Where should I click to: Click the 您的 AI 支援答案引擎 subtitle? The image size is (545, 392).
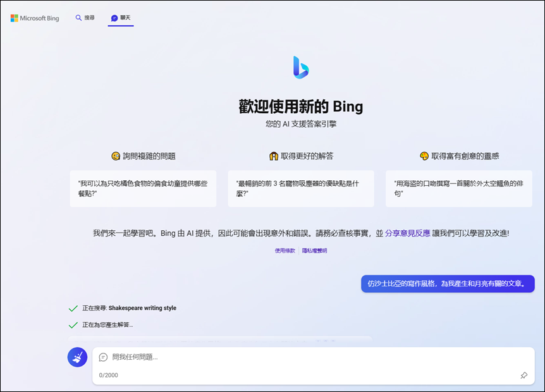click(x=301, y=124)
